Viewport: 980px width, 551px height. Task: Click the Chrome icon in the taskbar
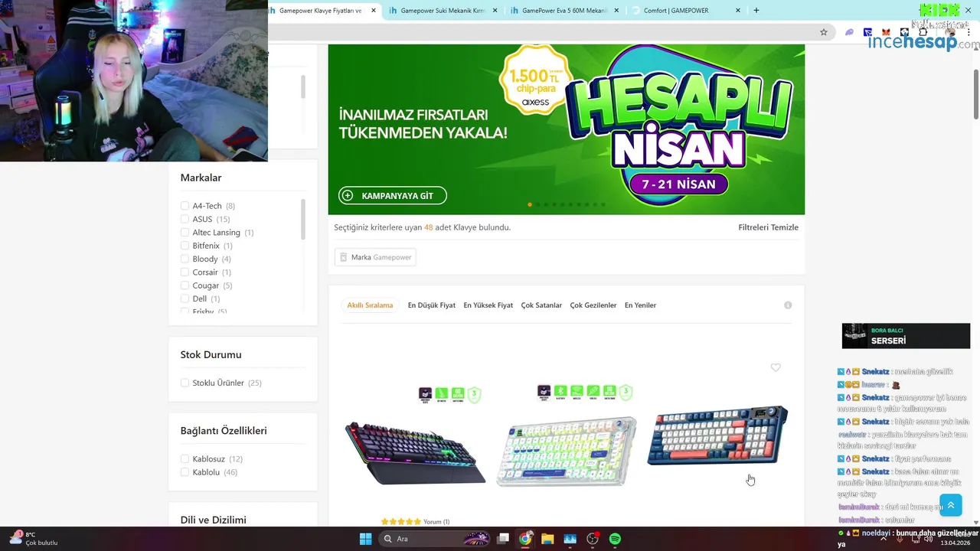[525, 539]
